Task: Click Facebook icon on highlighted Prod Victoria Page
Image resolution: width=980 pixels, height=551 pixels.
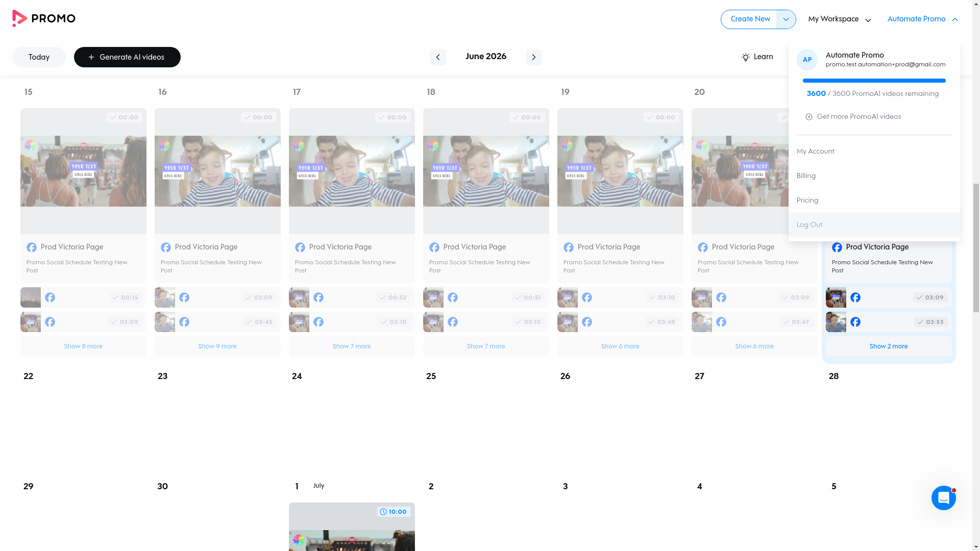Action: [x=837, y=247]
